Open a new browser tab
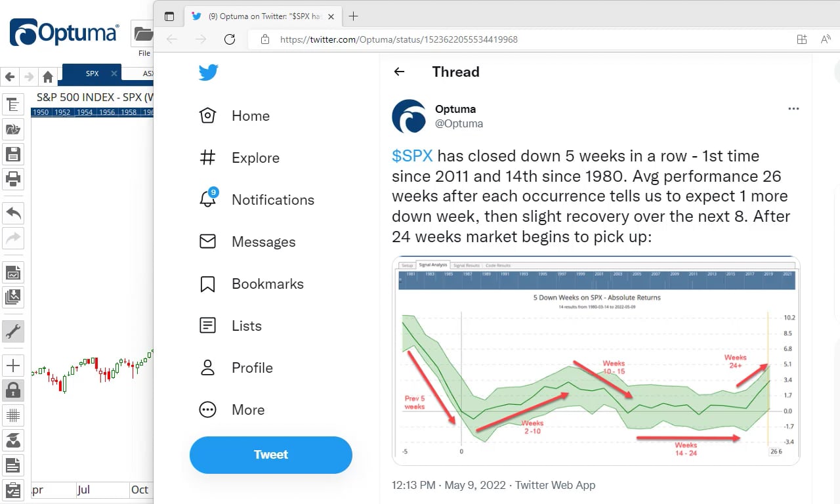Image resolution: width=840 pixels, height=504 pixels. pos(354,16)
